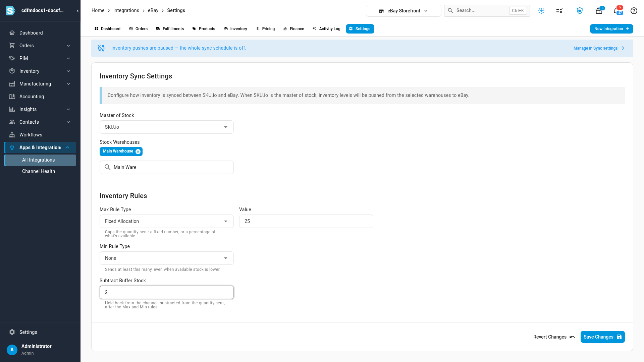Open the gift box updates icon
Screen dimensions: 644x362
point(599,11)
